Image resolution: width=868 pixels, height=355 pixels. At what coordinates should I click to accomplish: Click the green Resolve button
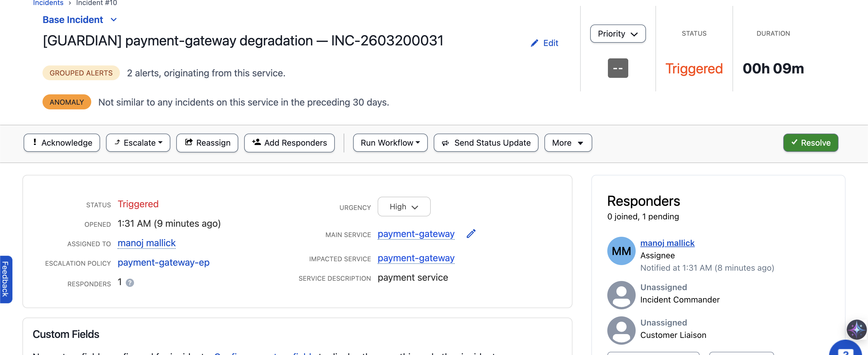point(810,142)
